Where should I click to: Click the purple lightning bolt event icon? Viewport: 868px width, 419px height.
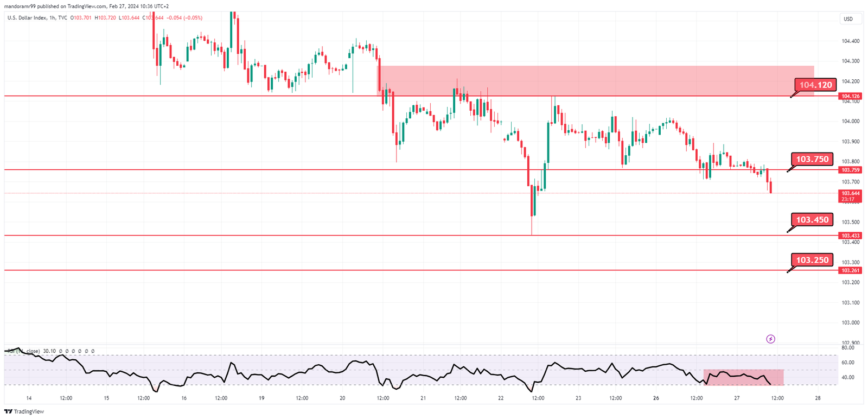pos(770,339)
